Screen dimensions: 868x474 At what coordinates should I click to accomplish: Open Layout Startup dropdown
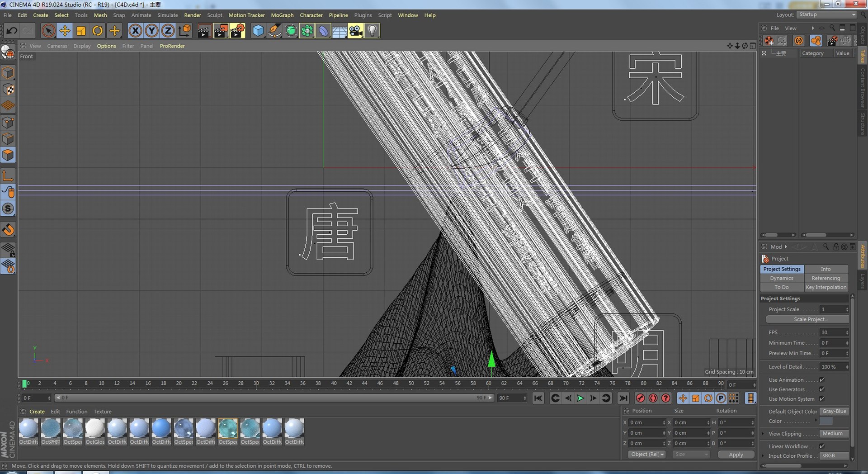click(826, 14)
